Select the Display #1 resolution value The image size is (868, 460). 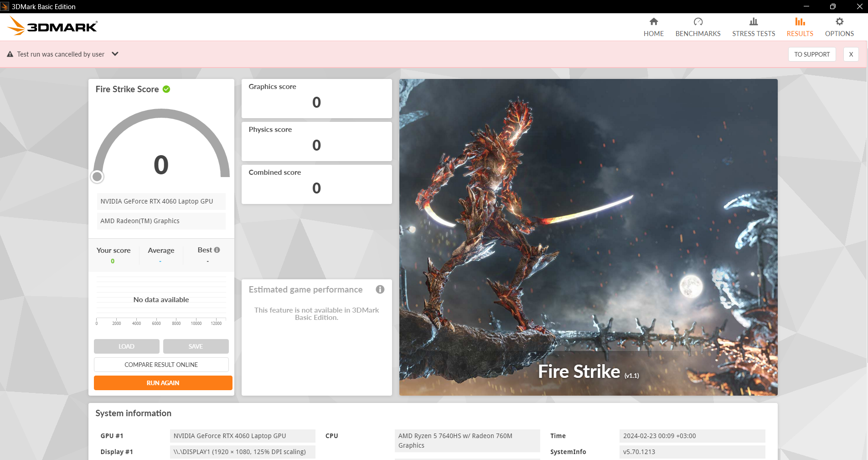(242, 452)
